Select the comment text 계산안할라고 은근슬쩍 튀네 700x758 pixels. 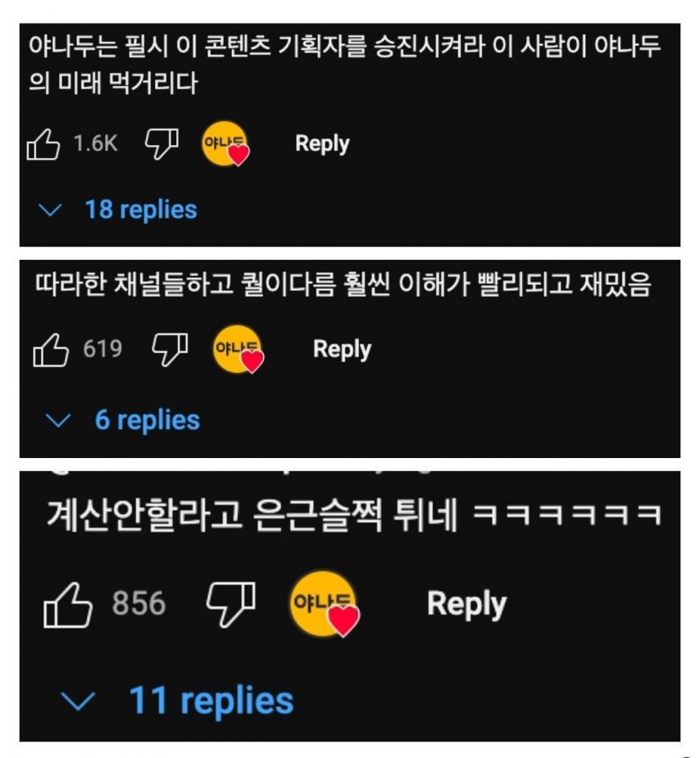[x=252, y=515]
